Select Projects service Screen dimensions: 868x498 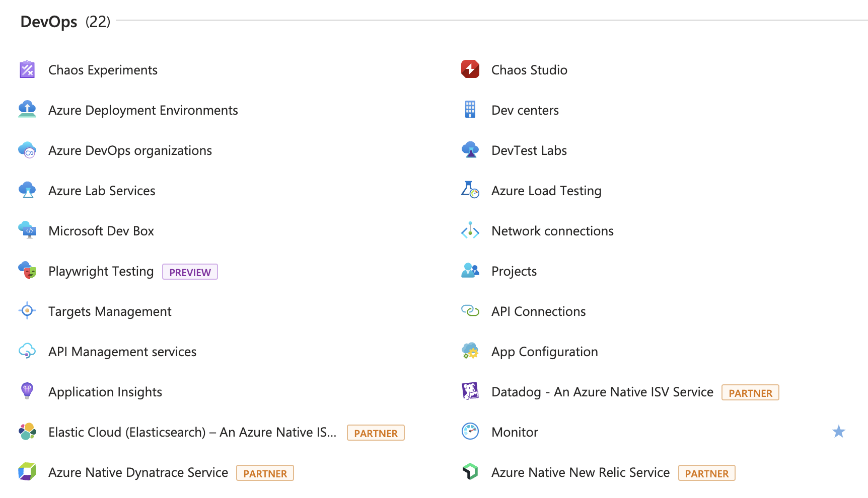click(x=514, y=271)
